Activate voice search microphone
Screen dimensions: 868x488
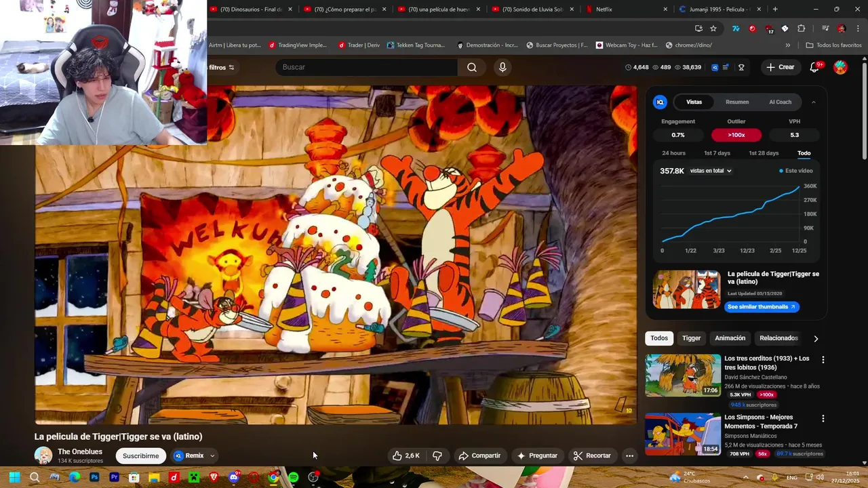click(x=502, y=67)
